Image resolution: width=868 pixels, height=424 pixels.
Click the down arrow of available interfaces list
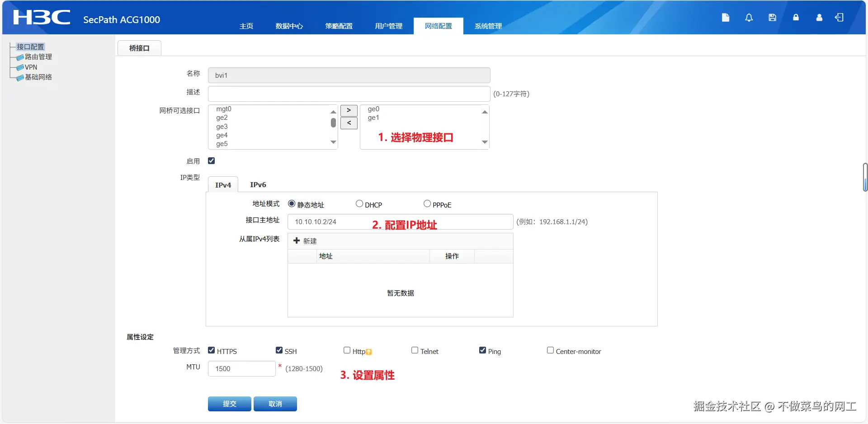pyautogui.click(x=333, y=142)
